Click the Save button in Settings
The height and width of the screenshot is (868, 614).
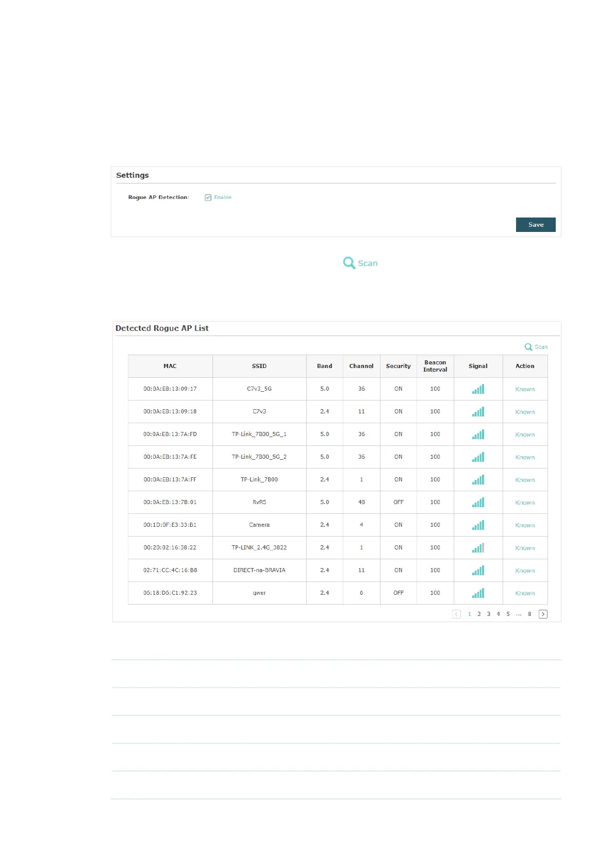pyautogui.click(x=536, y=225)
